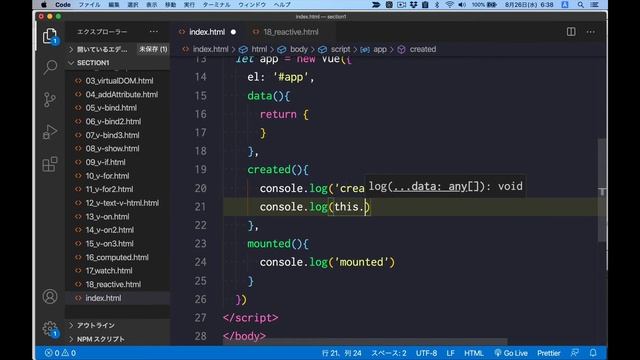Click created in the breadcrumb

click(422, 49)
